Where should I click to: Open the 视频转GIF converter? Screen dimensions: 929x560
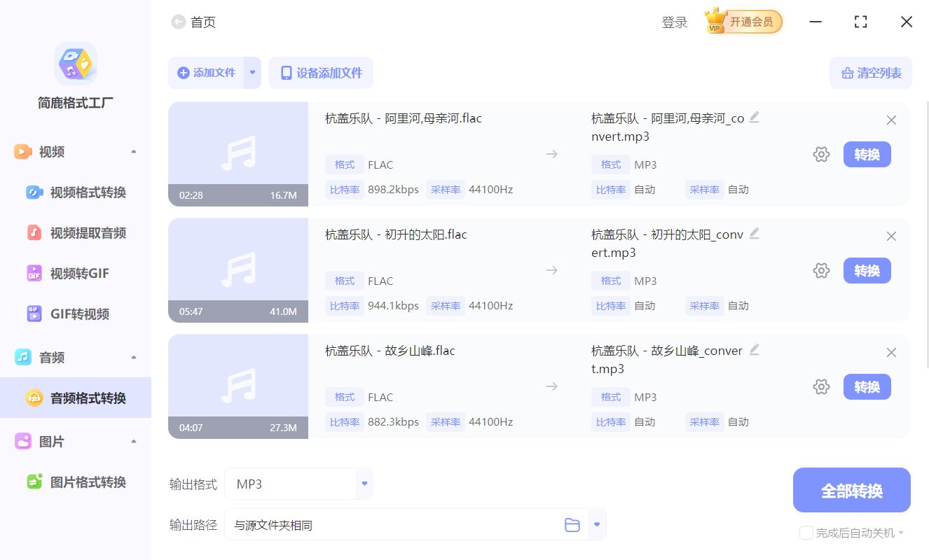click(70, 273)
